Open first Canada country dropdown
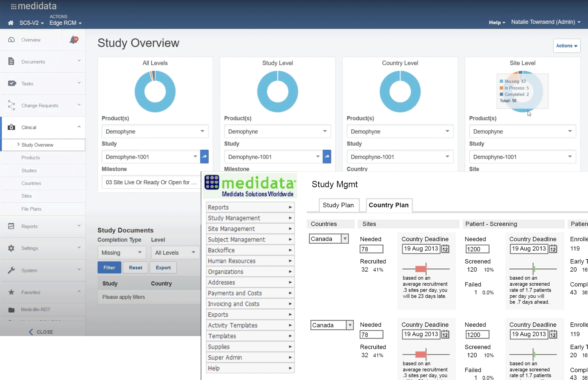The height and width of the screenshot is (380, 588). (x=329, y=239)
